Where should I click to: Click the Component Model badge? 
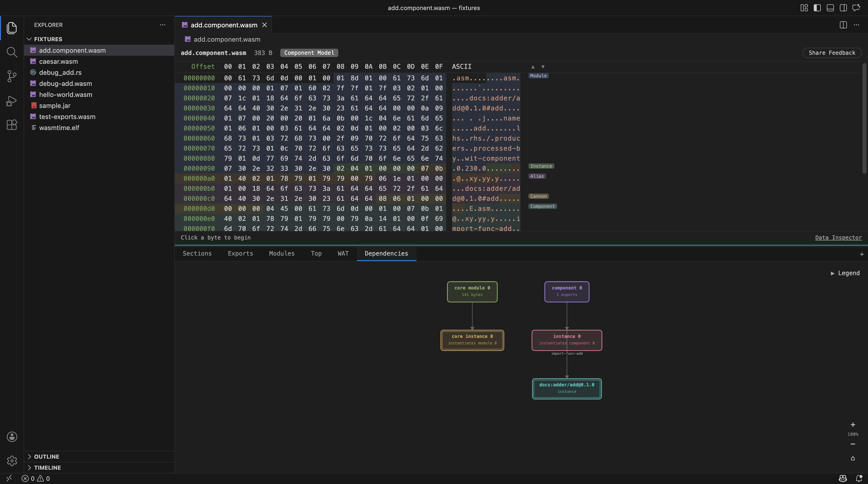[x=309, y=53]
